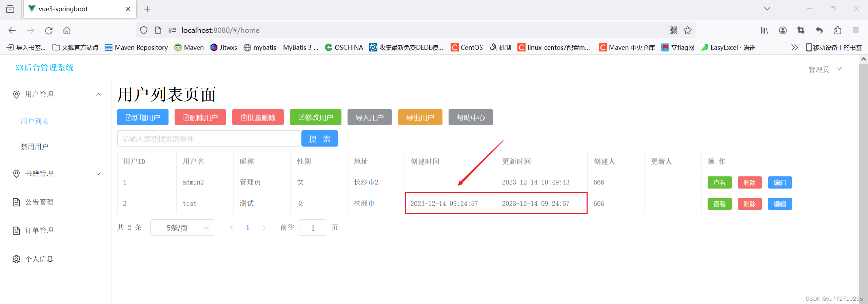The height and width of the screenshot is (304, 868).
Task: Click the 导入用户 button
Action: (x=370, y=117)
